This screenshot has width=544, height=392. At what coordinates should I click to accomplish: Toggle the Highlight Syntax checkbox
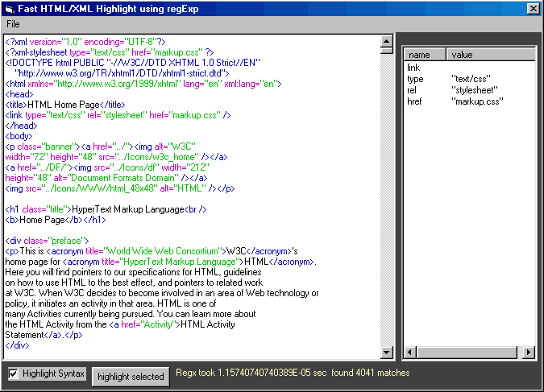pyautogui.click(x=14, y=374)
